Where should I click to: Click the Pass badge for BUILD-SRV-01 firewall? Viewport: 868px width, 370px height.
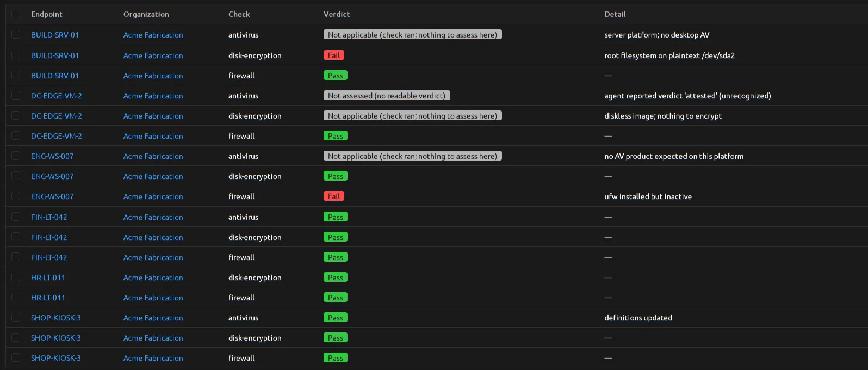click(336, 75)
